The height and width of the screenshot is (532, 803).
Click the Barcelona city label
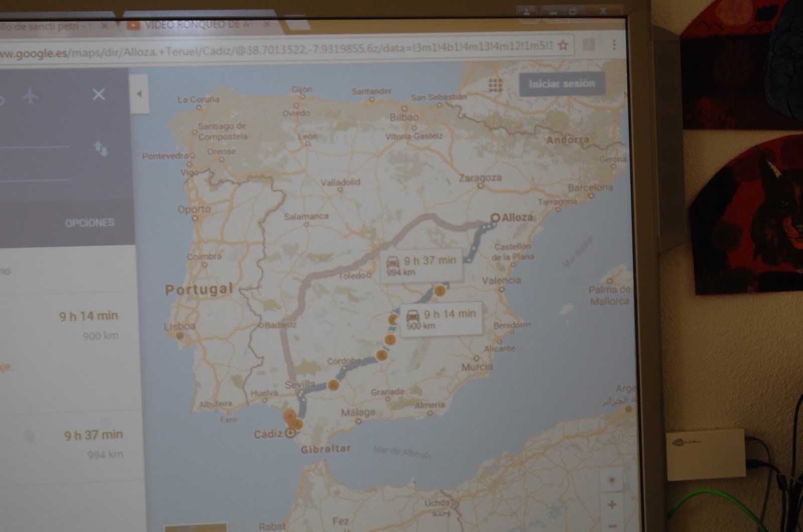[590, 188]
